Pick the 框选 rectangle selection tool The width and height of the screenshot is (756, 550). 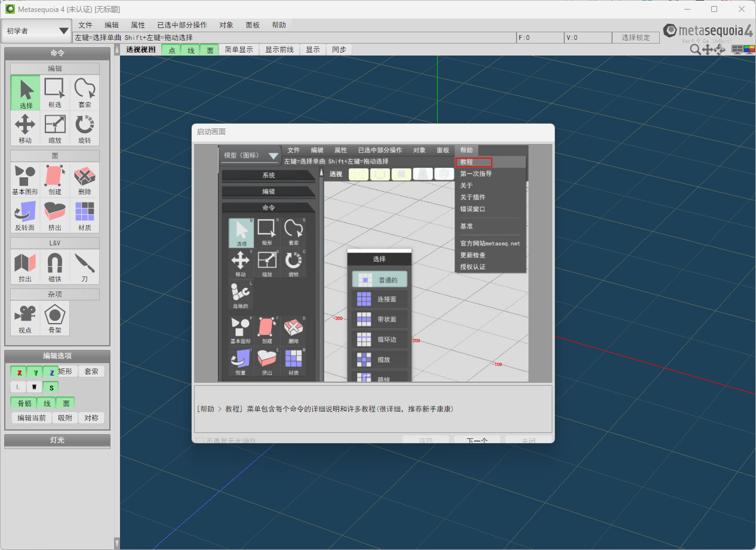click(x=55, y=93)
